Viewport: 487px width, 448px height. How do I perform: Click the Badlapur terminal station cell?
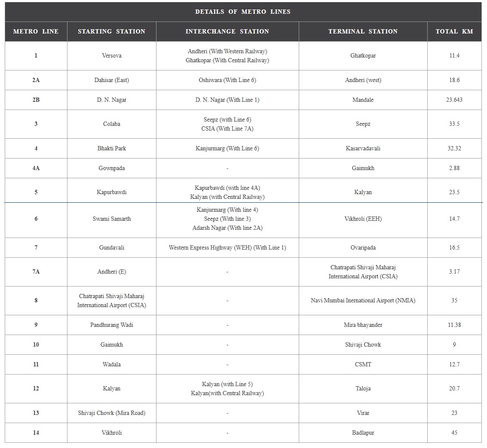click(363, 433)
